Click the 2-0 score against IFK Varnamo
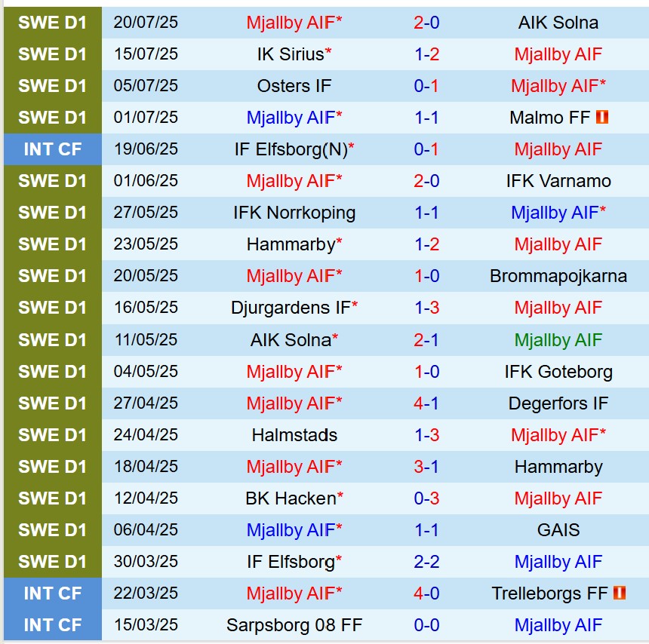The image size is (649, 644). click(x=426, y=181)
